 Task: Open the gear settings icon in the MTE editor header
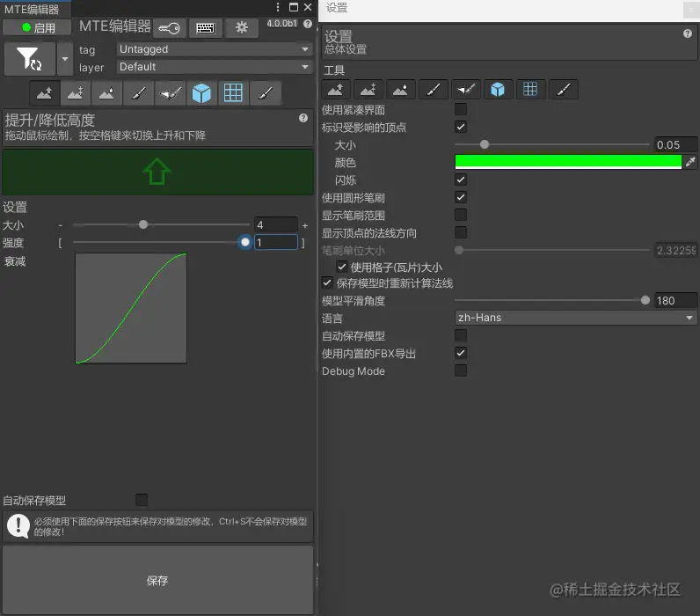242,28
